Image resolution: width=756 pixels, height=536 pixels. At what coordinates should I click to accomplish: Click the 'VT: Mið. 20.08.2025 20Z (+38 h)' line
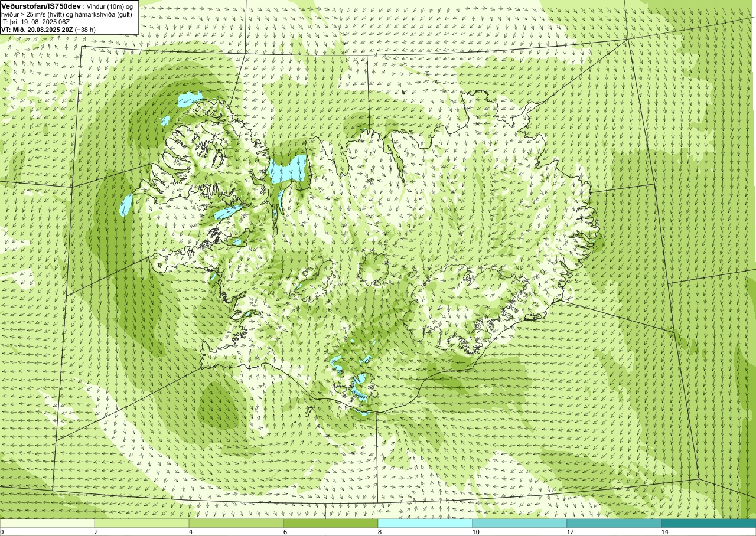tap(48, 29)
